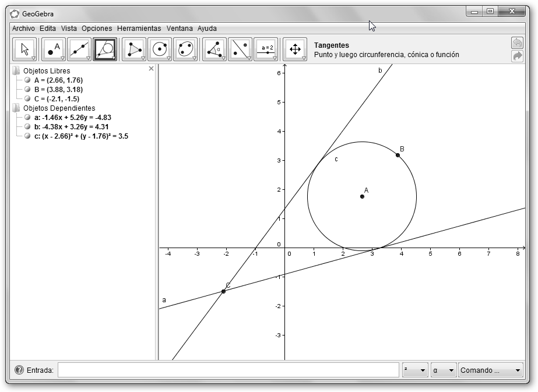This screenshot has height=392, width=538.
Task: Click into the Entrada input field
Action: pyautogui.click(x=228, y=370)
